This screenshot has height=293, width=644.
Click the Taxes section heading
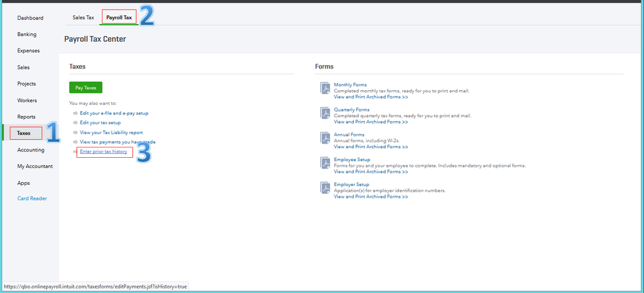tap(77, 66)
